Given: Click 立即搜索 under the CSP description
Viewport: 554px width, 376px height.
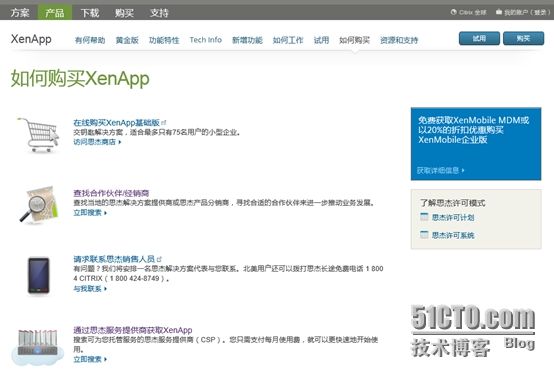Looking at the screenshot, I should pyautogui.click(x=88, y=359).
